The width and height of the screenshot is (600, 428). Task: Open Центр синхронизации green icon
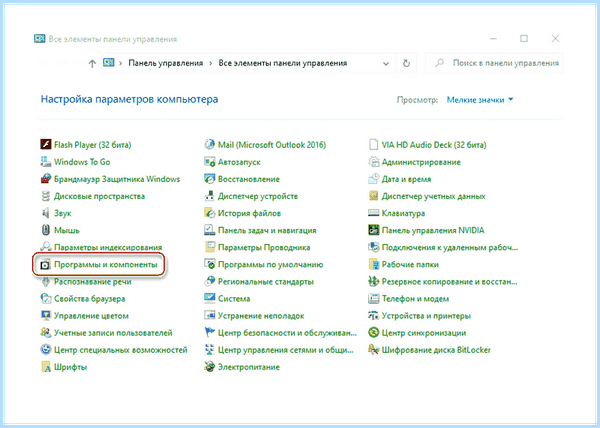(x=373, y=333)
